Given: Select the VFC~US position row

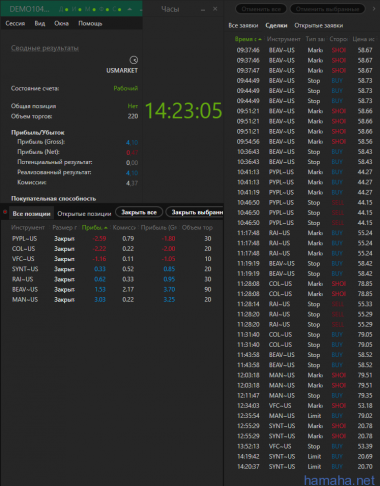Looking at the screenshot, I should (x=112, y=259).
